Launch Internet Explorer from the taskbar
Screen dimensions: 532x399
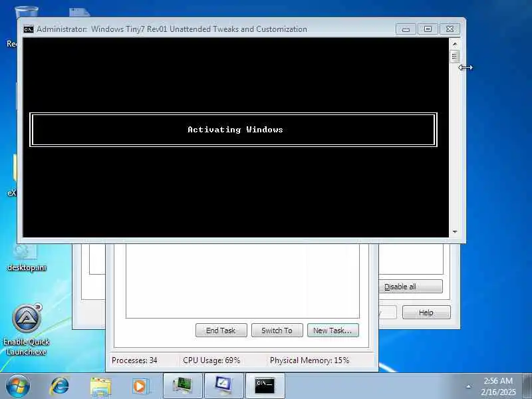click(60, 386)
